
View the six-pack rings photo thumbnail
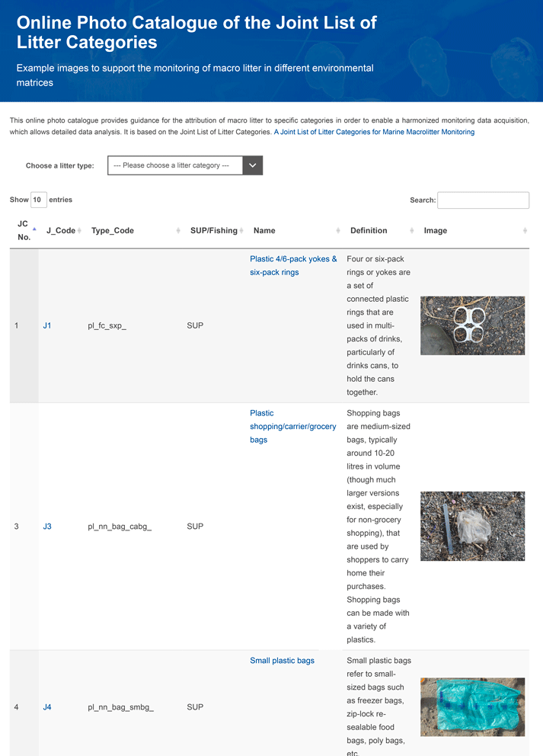point(473,325)
